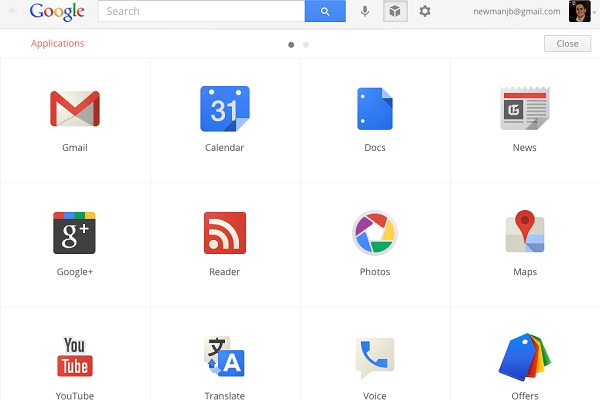The height and width of the screenshot is (400, 600).
Task: Click the Google+ label text
Action: coord(75,272)
